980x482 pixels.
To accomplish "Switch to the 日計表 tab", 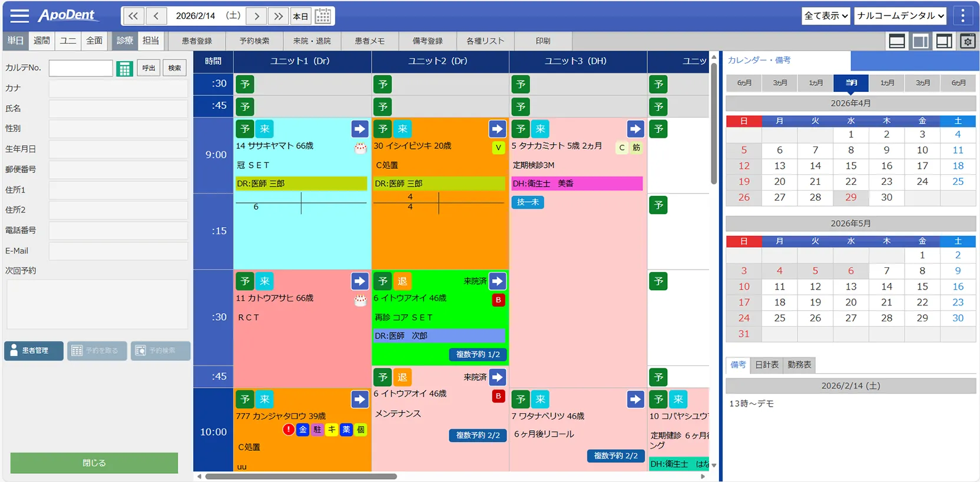I will pyautogui.click(x=767, y=365).
